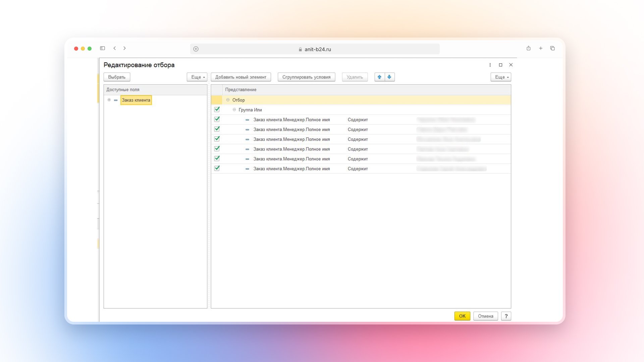Click Добавить новый элемент button

click(240, 77)
